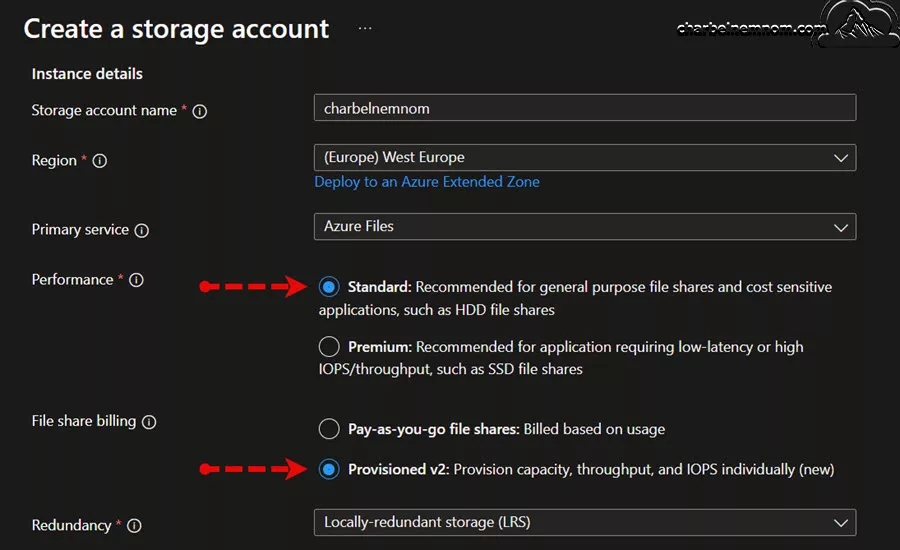Choose Pay-as-you-go file shares billing

pyautogui.click(x=329, y=429)
